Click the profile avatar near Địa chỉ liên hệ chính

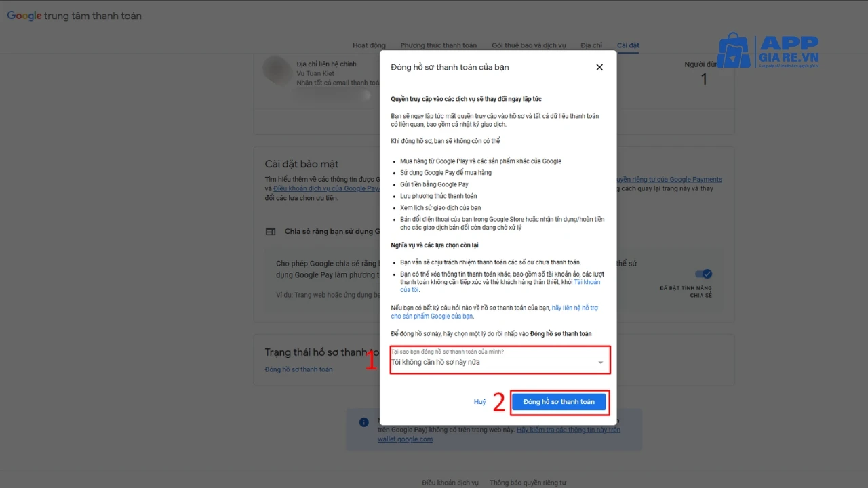coord(277,71)
